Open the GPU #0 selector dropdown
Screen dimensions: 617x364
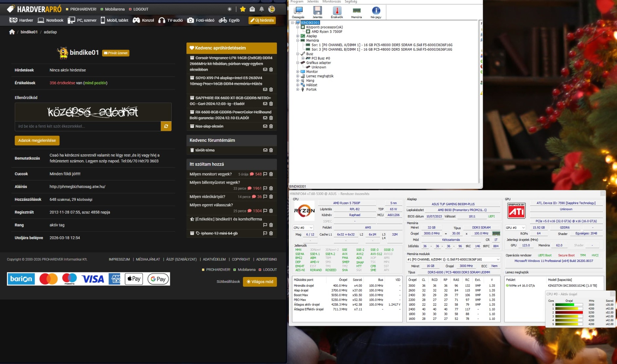click(x=515, y=228)
